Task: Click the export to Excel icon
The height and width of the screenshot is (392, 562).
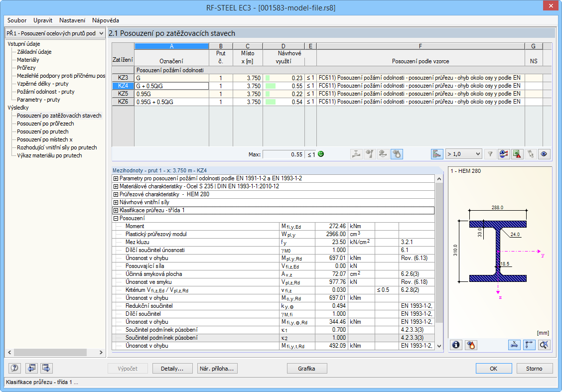Action: point(518,154)
